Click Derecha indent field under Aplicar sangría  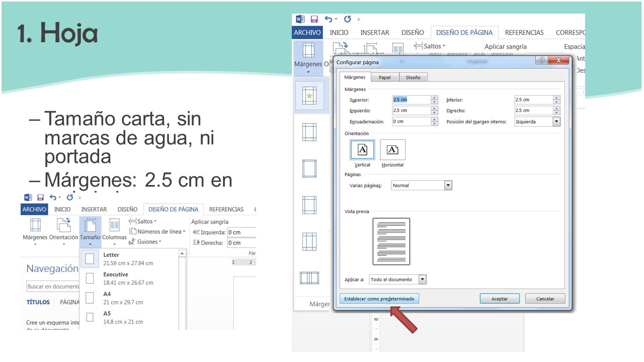(242, 243)
